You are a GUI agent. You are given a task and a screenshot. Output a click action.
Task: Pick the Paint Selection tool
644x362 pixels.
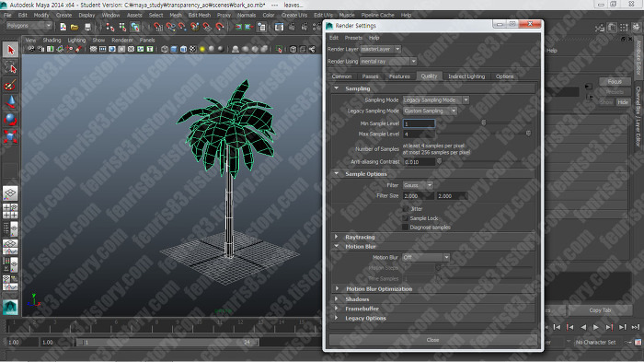[10, 85]
